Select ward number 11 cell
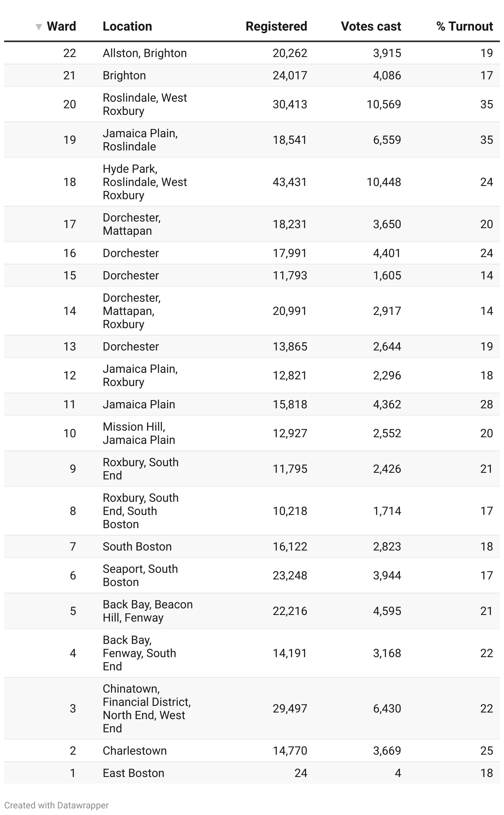This screenshot has height=815, width=504. tap(69, 404)
